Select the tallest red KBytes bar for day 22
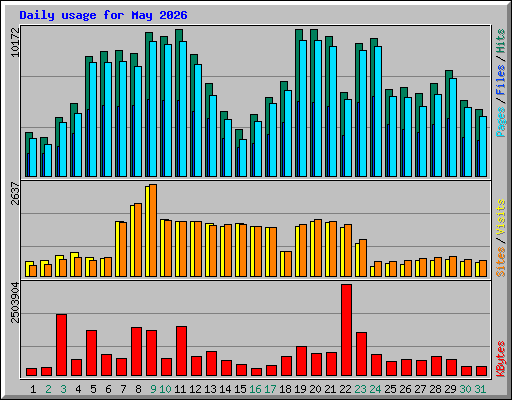Viewport: 512px width, 400px height. [x=346, y=330]
